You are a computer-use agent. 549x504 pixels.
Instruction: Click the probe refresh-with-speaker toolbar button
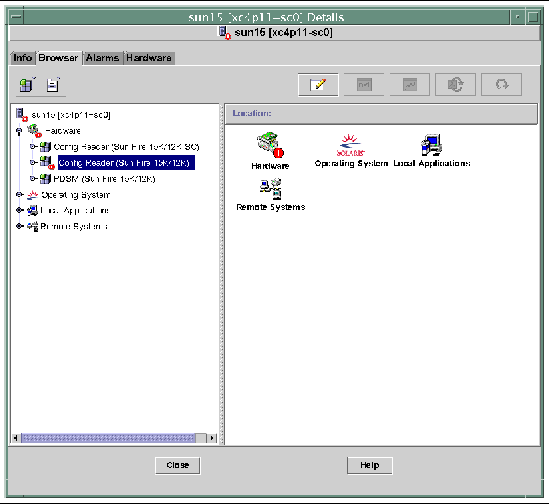pos(455,84)
